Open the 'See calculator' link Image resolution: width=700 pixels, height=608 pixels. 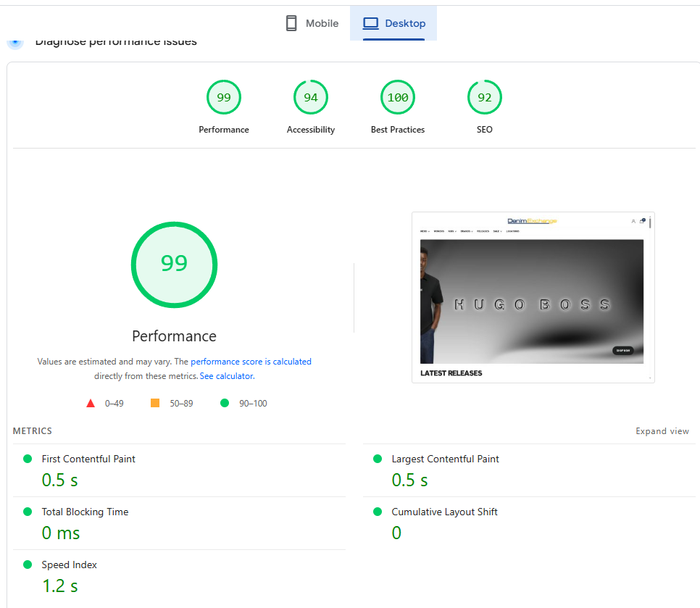click(x=227, y=376)
